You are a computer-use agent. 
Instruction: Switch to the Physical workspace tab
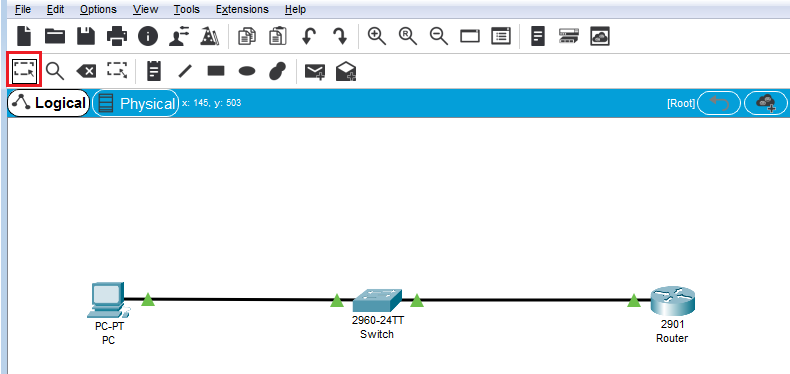pyautogui.click(x=136, y=103)
